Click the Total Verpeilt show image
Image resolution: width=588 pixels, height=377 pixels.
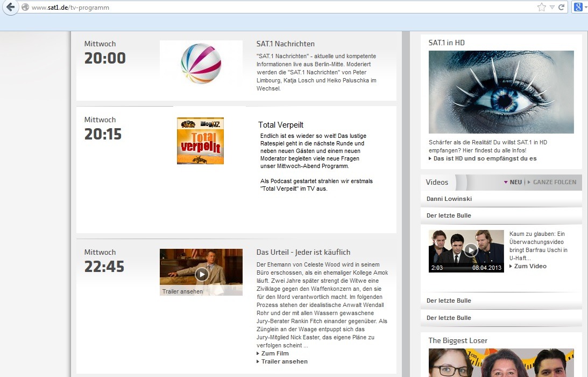click(200, 141)
